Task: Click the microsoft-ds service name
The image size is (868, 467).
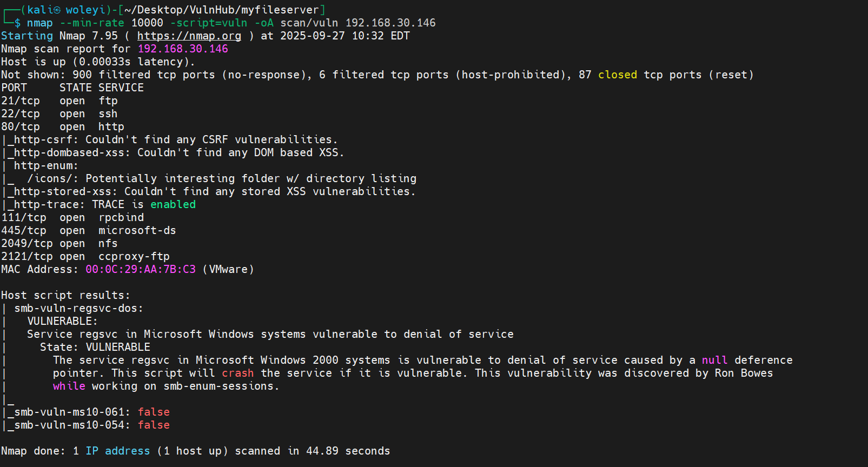Action: tap(137, 230)
